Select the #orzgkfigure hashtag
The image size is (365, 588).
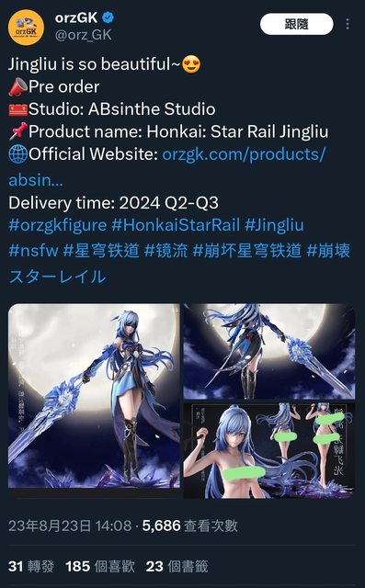[x=57, y=225]
